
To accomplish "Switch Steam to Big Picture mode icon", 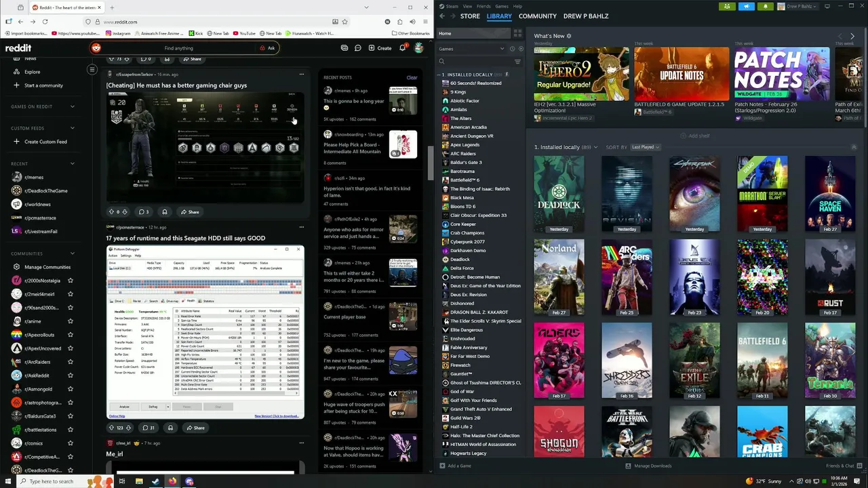I will coord(827,6).
